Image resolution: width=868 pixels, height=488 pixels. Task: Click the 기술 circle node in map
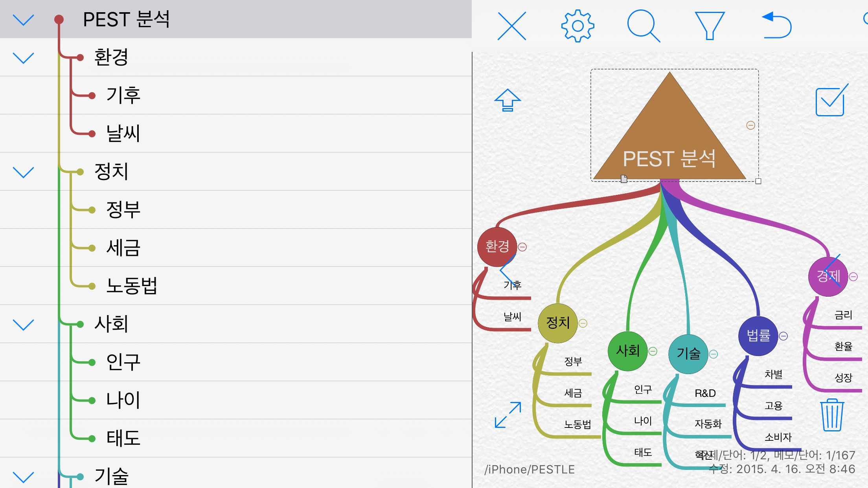coord(688,354)
